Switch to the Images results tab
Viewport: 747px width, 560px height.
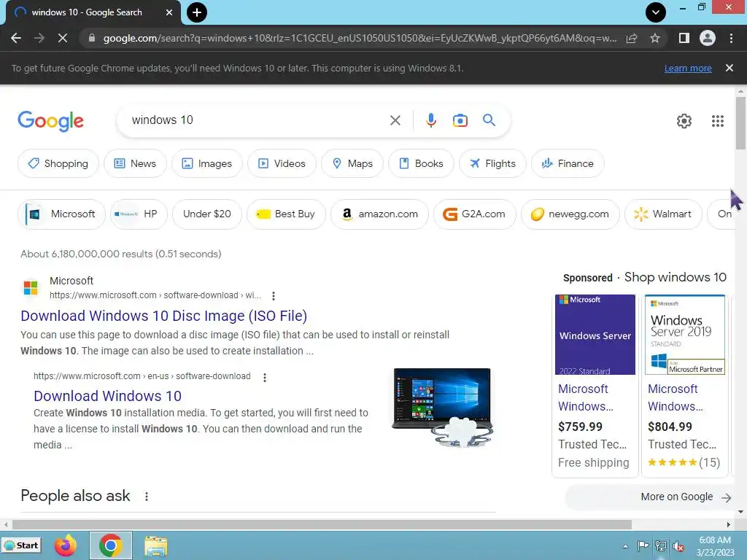(206, 163)
